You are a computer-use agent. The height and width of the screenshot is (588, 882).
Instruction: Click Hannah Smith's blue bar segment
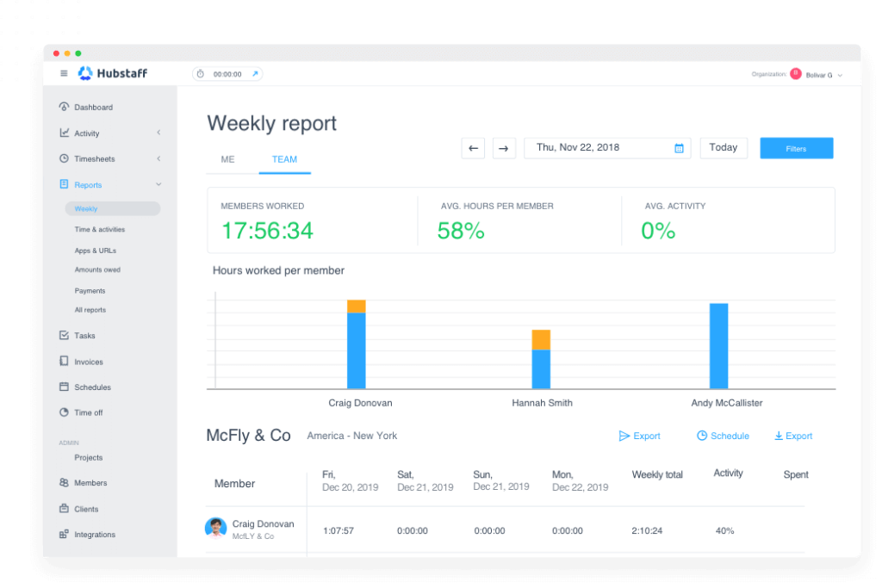541,368
